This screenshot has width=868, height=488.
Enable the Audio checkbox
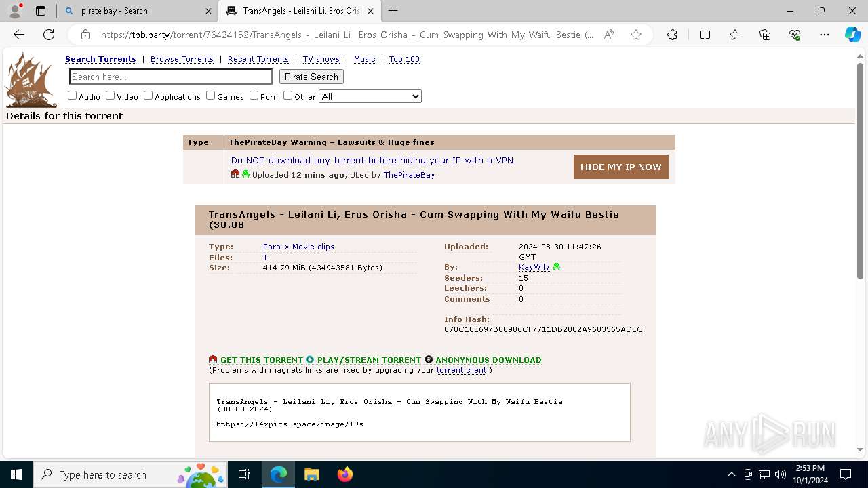tap(72, 96)
